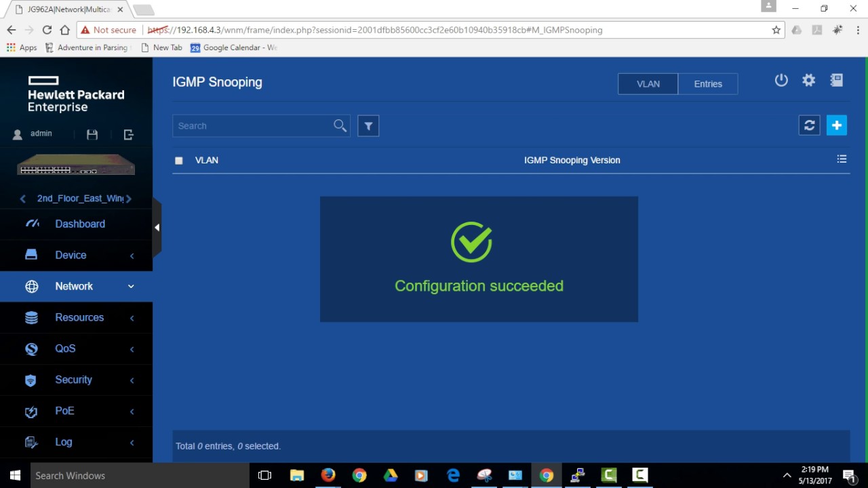Open Microsoft Edge from the taskbar
868x488 pixels.
[x=453, y=475]
